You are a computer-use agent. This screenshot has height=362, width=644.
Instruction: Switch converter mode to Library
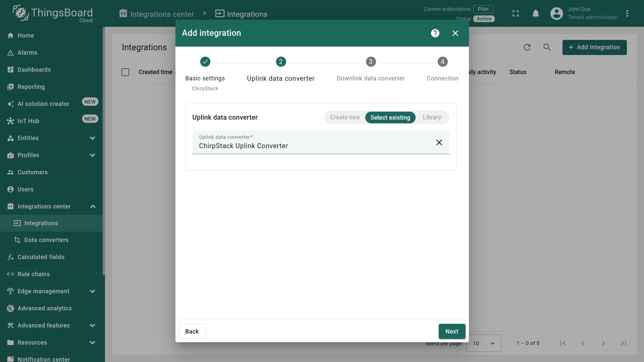(432, 117)
